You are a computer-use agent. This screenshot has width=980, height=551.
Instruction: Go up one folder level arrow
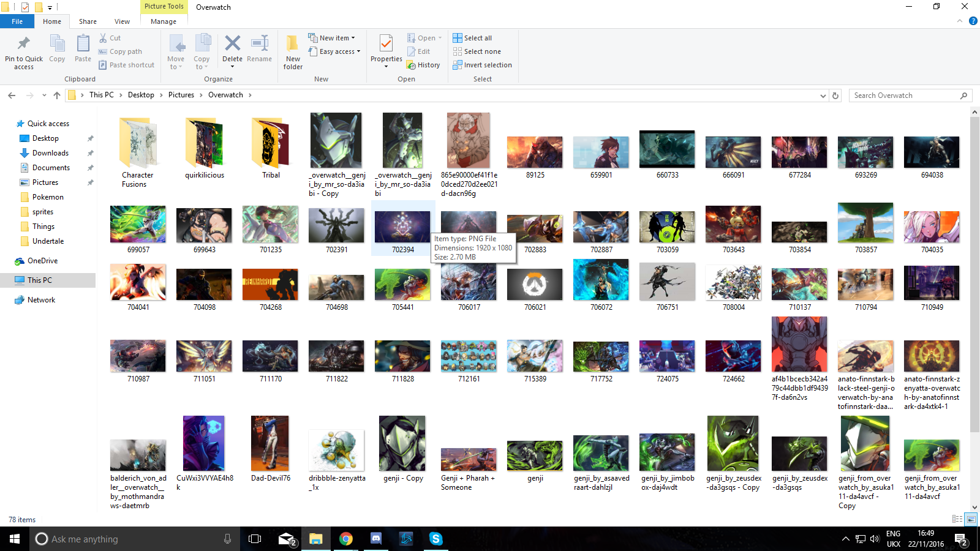point(57,95)
